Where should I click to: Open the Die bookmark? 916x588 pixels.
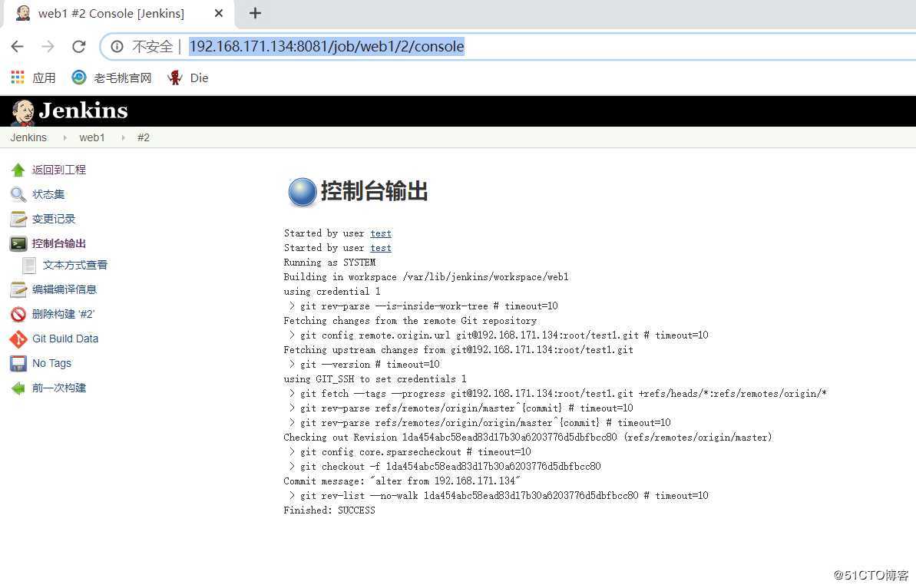click(188, 77)
